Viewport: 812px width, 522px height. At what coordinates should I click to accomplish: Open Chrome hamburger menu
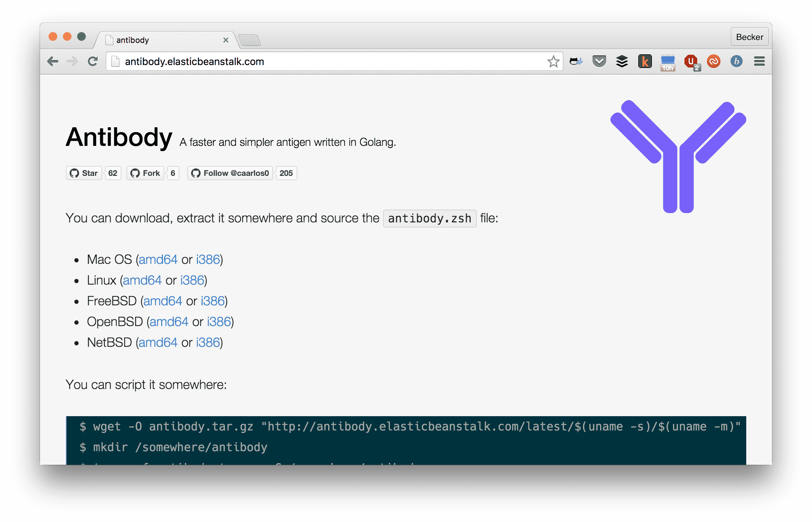(x=759, y=61)
